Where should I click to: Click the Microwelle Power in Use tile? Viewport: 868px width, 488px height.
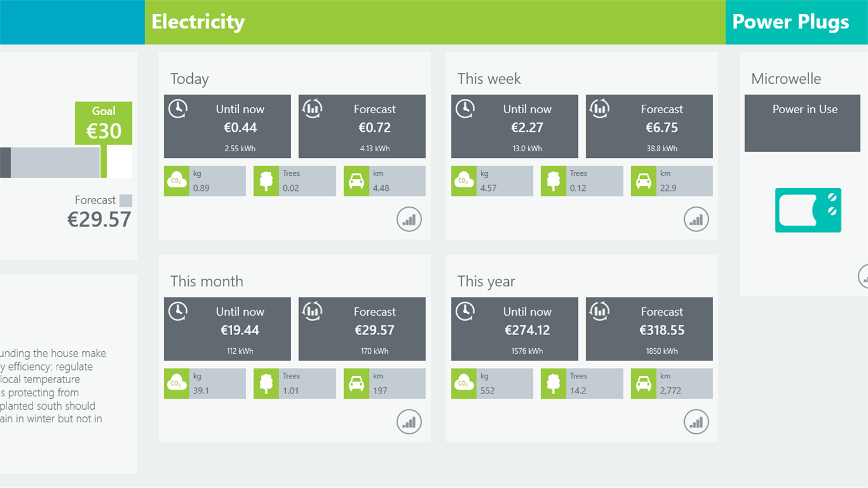click(802, 123)
